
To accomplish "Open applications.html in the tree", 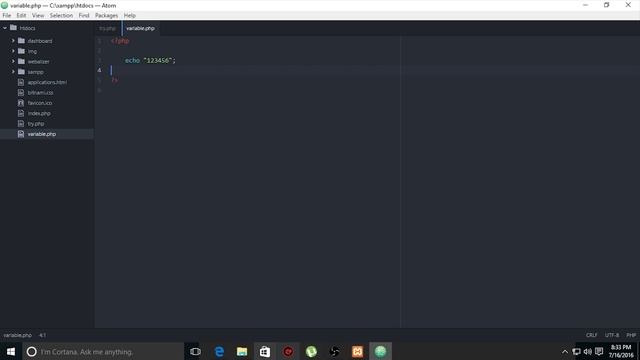I will click(47, 82).
